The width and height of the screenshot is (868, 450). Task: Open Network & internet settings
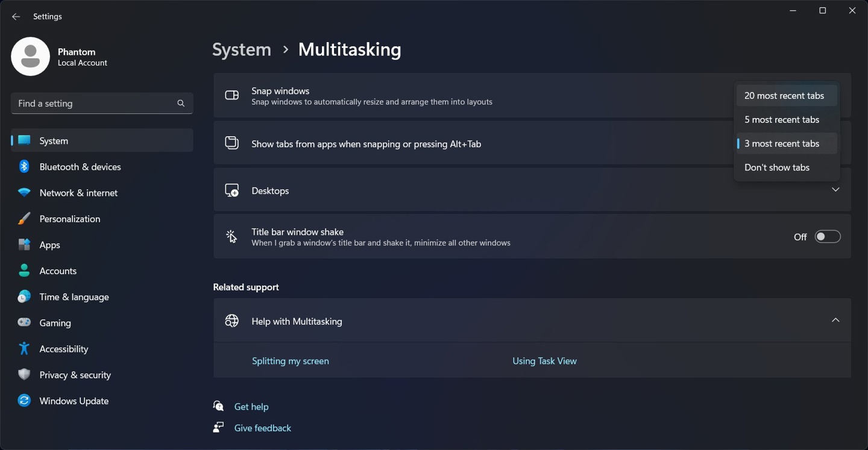[x=78, y=193]
